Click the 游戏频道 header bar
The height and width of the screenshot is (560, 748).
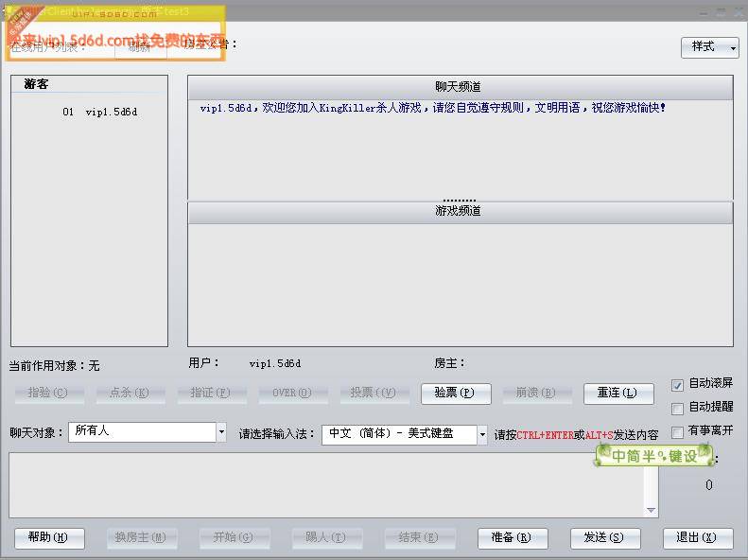pyautogui.click(x=460, y=212)
